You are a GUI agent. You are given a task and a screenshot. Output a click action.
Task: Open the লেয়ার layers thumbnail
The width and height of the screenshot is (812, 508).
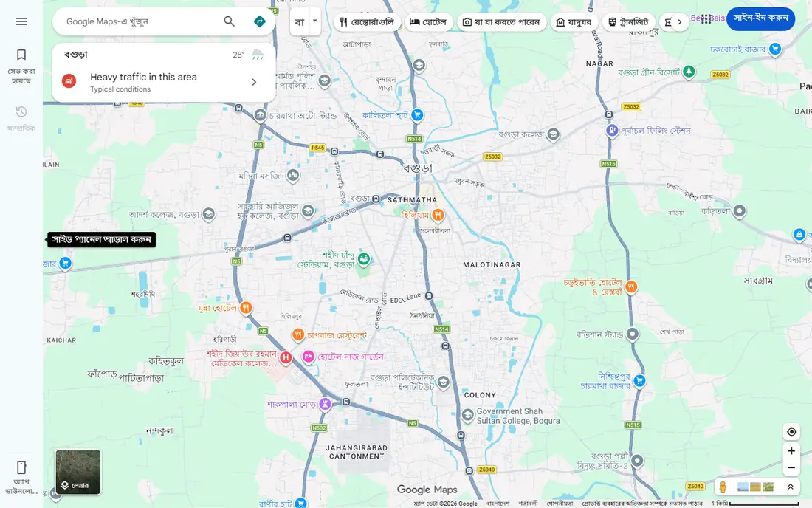pos(78,472)
